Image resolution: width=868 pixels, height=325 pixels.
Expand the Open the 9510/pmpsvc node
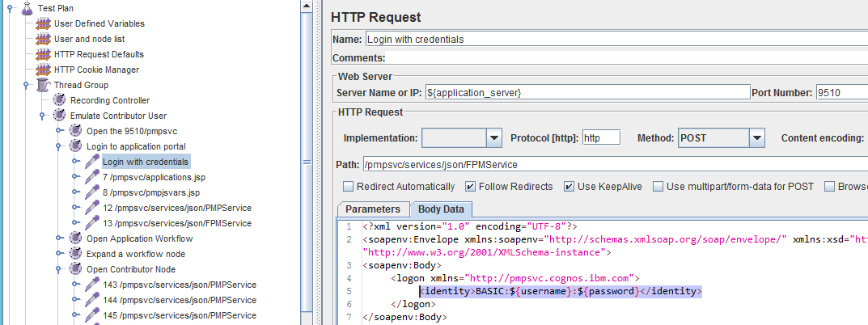tap(59, 131)
